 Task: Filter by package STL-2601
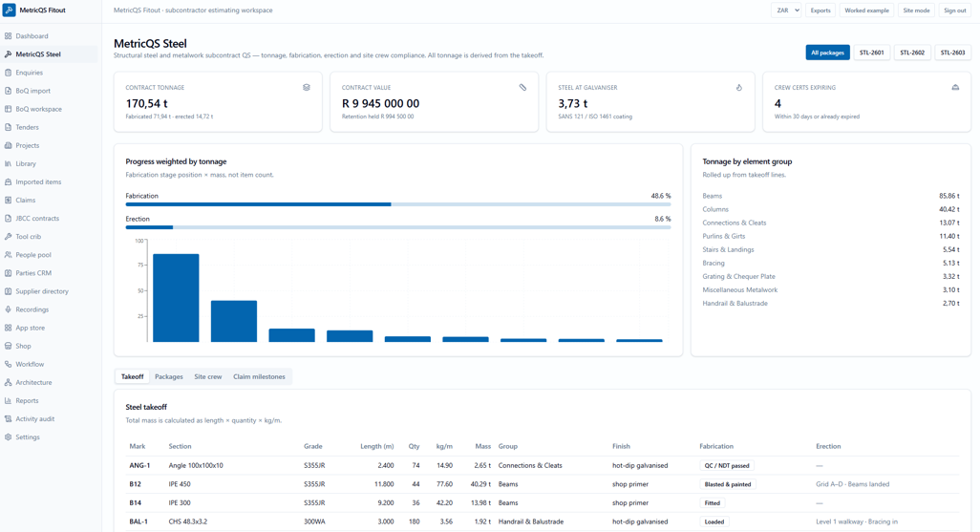pyautogui.click(x=871, y=53)
